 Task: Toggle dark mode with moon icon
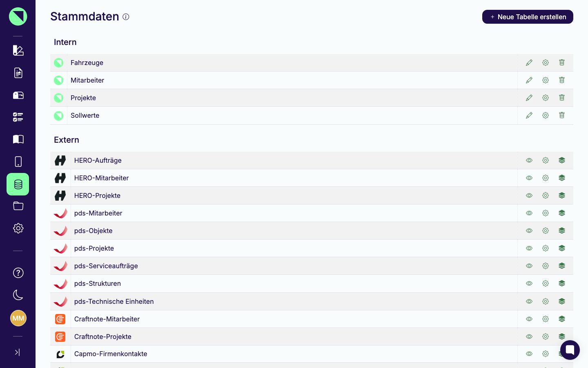tap(18, 295)
